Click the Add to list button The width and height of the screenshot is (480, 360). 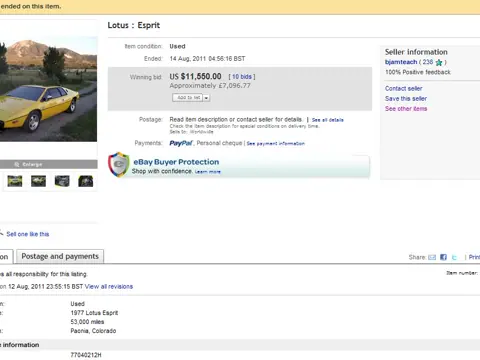[188, 98]
